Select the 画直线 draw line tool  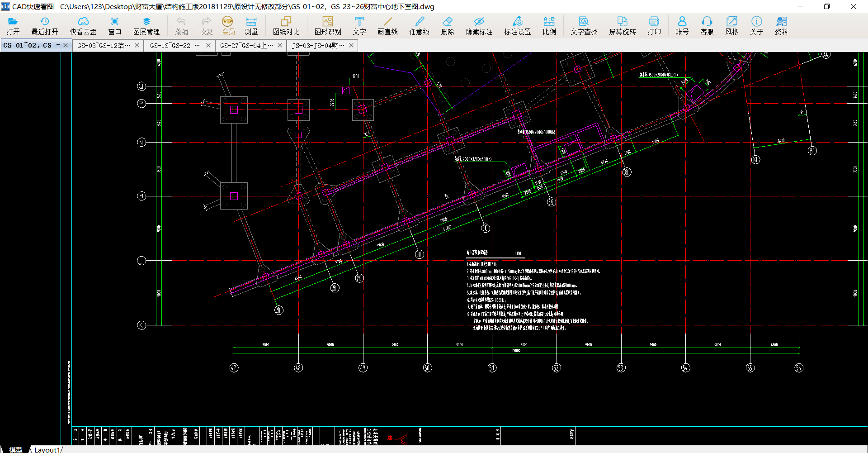pyautogui.click(x=388, y=26)
